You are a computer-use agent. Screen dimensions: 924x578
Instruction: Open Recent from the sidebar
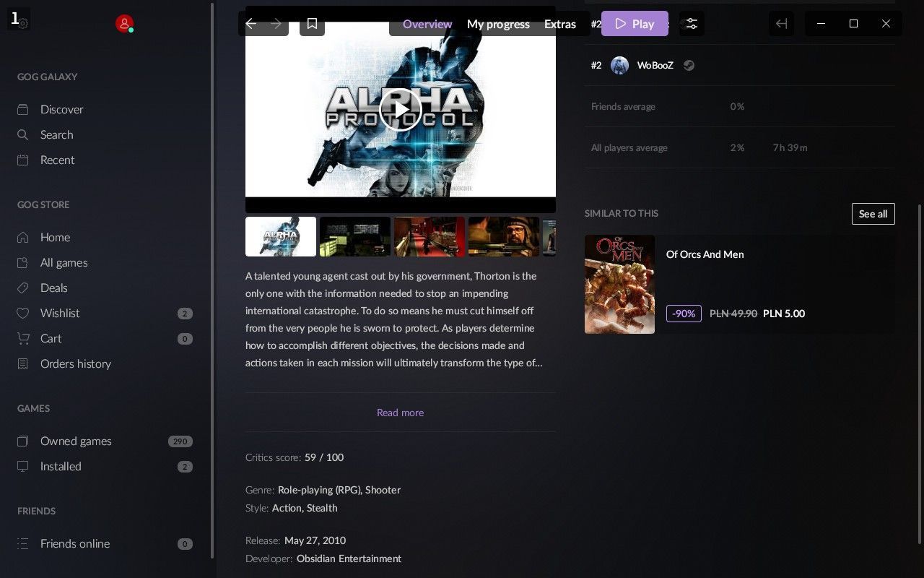pos(57,160)
